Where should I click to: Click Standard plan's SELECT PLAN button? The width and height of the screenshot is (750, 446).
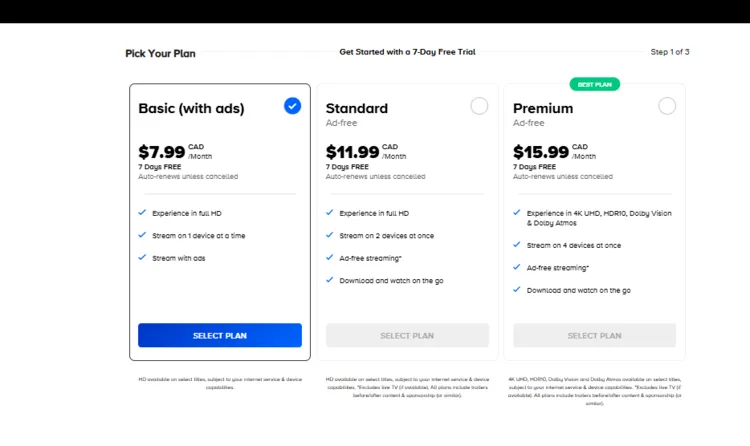[x=407, y=335]
